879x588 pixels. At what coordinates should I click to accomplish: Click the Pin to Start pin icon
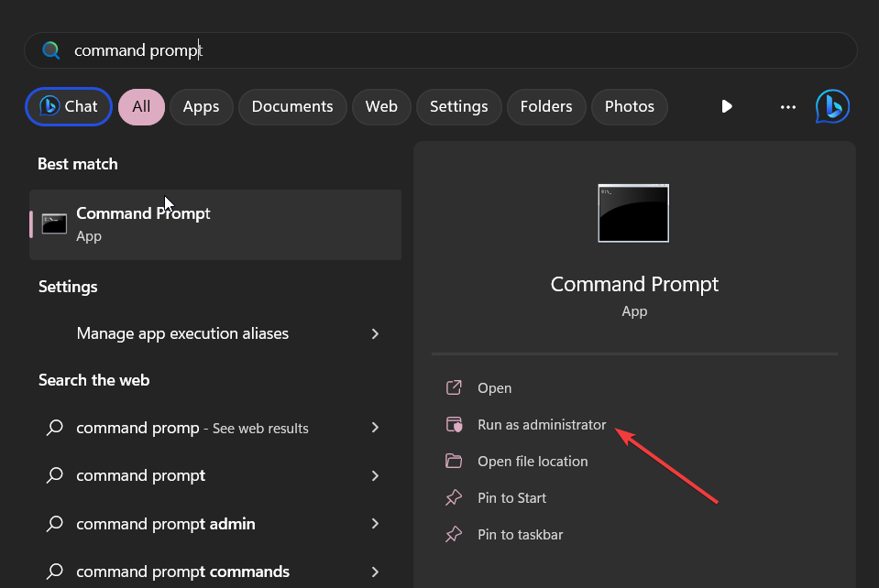[454, 497]
